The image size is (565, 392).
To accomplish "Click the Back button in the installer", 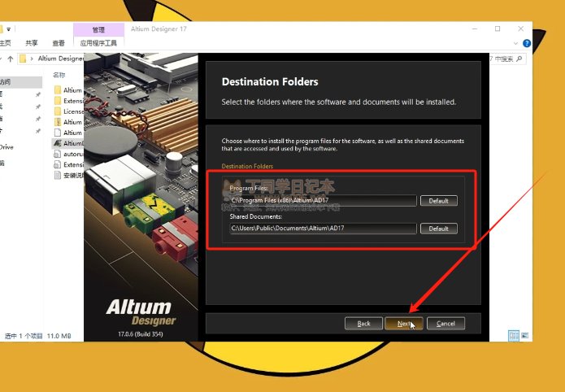I will point(363,324).
